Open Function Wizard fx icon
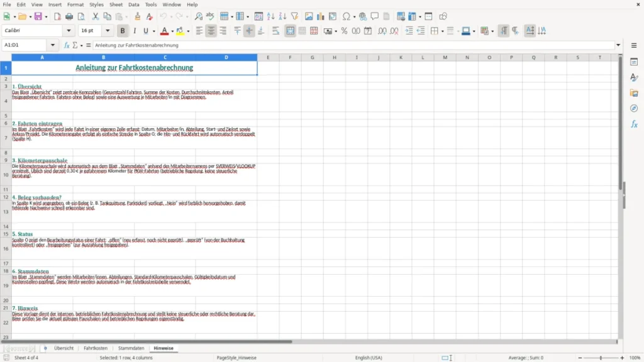 tap(67, 45)
